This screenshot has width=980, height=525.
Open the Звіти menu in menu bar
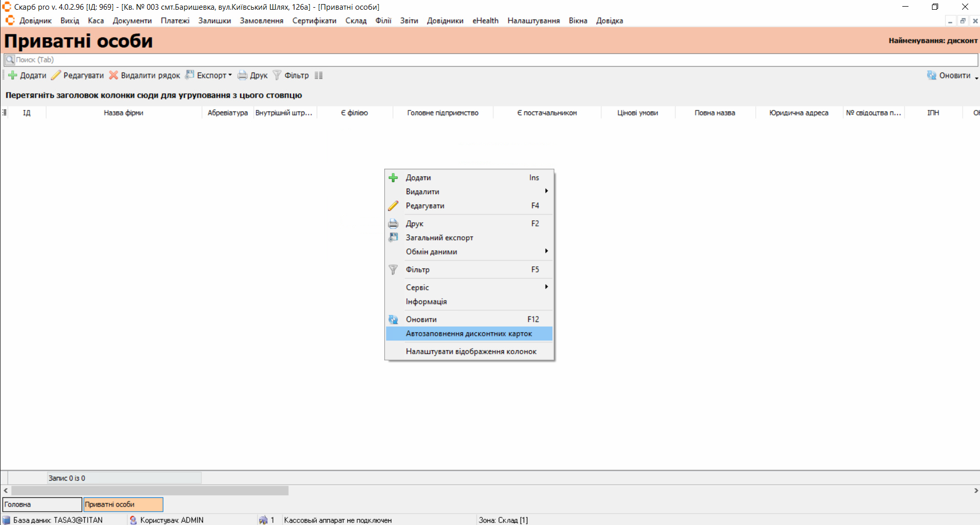pos(409,20)
